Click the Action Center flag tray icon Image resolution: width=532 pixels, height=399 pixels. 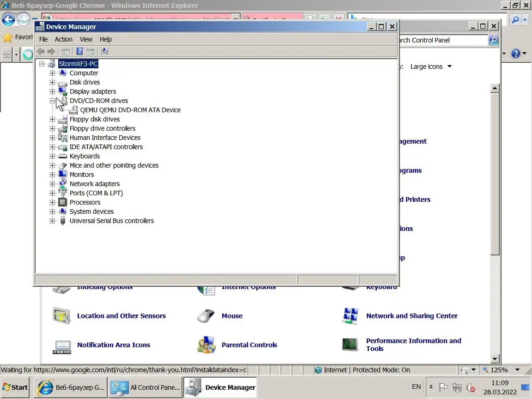pyautogui.click(x=443, y=387)
